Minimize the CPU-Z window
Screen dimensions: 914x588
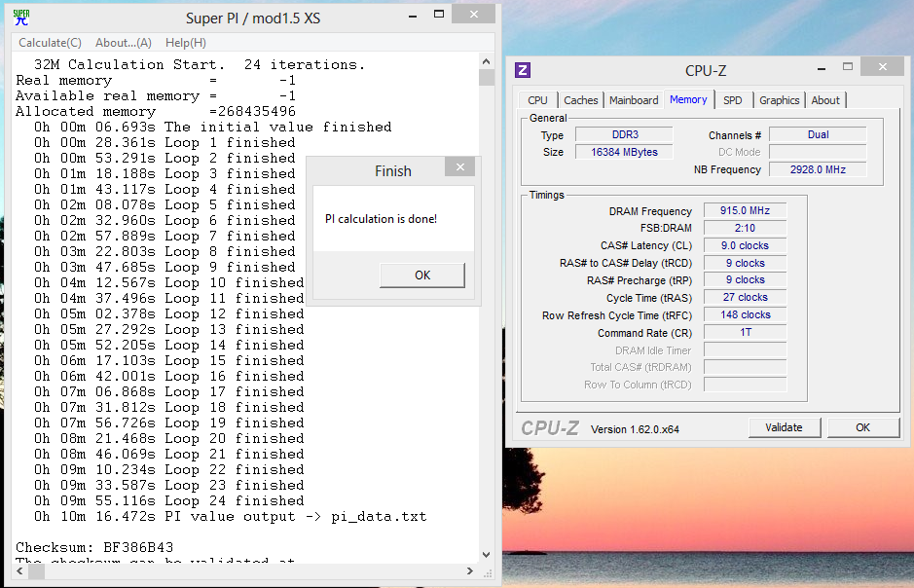[822, 69]
